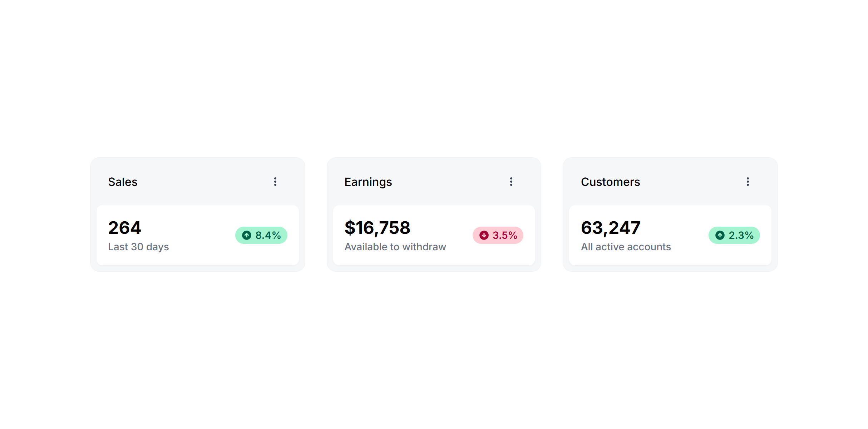Click the red down-arrow icon beside 3.5%
The width and height of the screenshot is (868, 429).
tap(484, 235)
